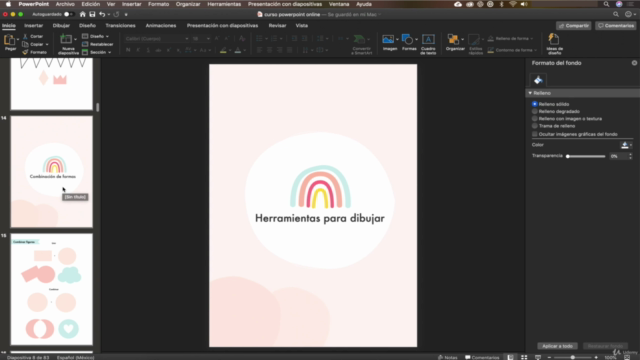Click Aplicar a todo button
640x360 pixels.
[x=557, y=346]
